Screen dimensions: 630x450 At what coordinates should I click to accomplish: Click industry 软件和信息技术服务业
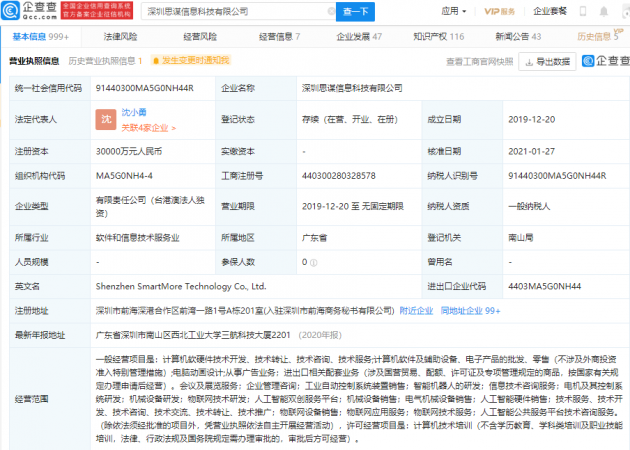pos(137,238)
